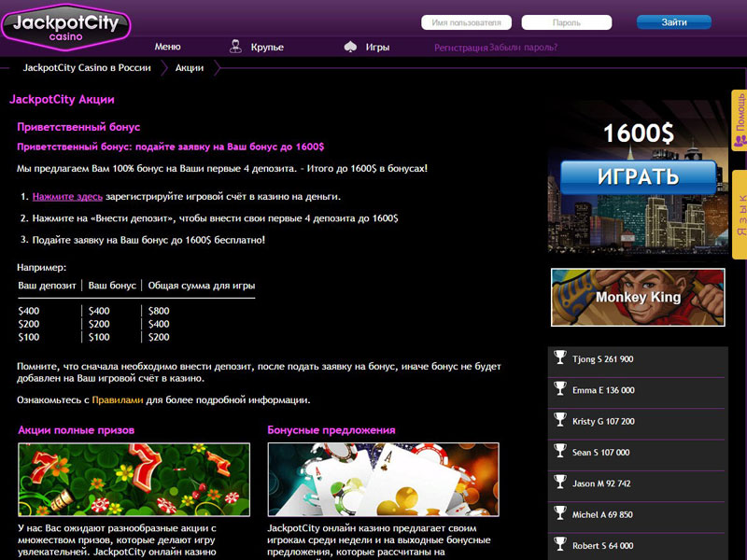Open the Игры menu item

(x=377, y=48)
